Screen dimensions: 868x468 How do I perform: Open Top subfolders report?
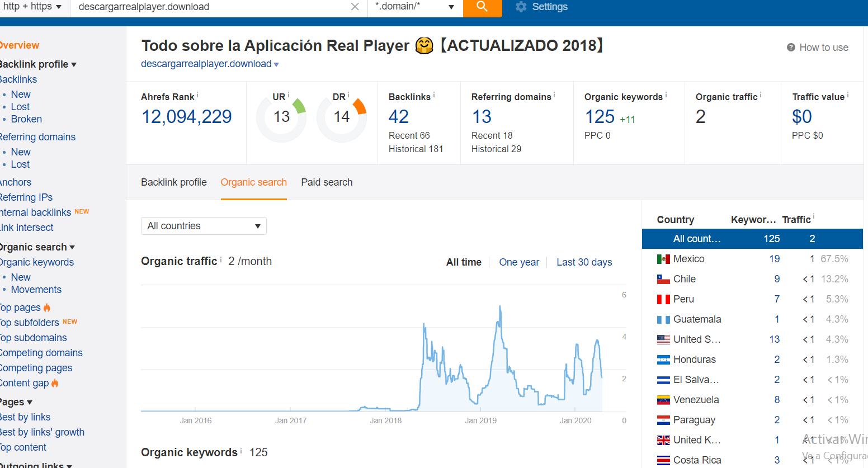(29, 323)
